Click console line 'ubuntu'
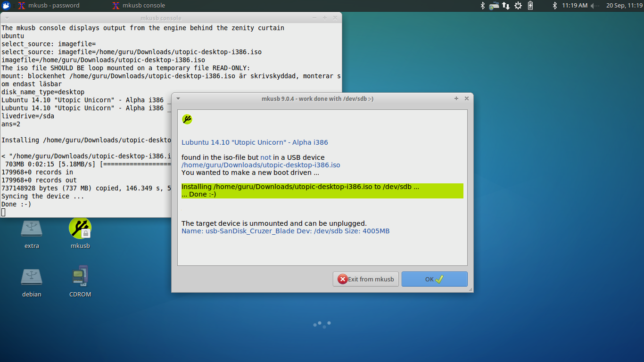This screenshot has width=644, height=362. [13, 36]
